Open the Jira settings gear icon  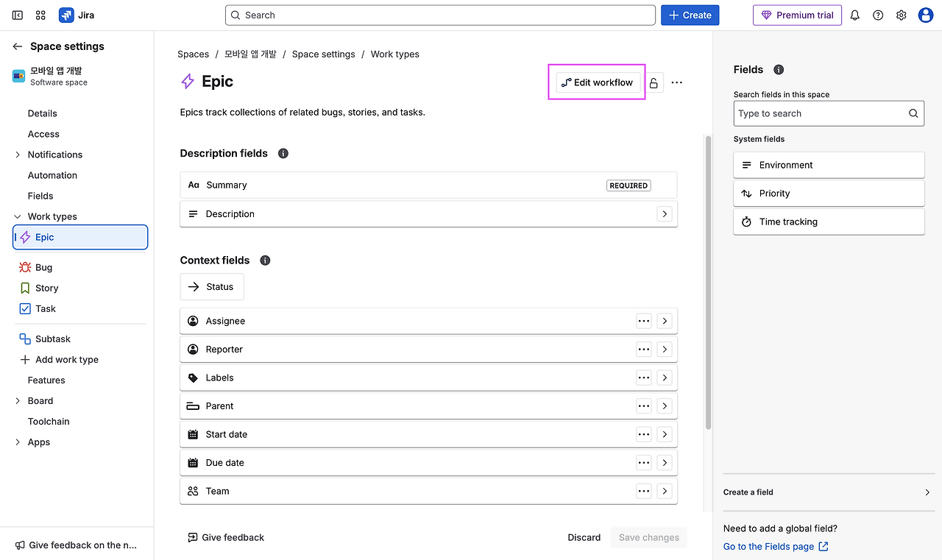pos(902,15)
